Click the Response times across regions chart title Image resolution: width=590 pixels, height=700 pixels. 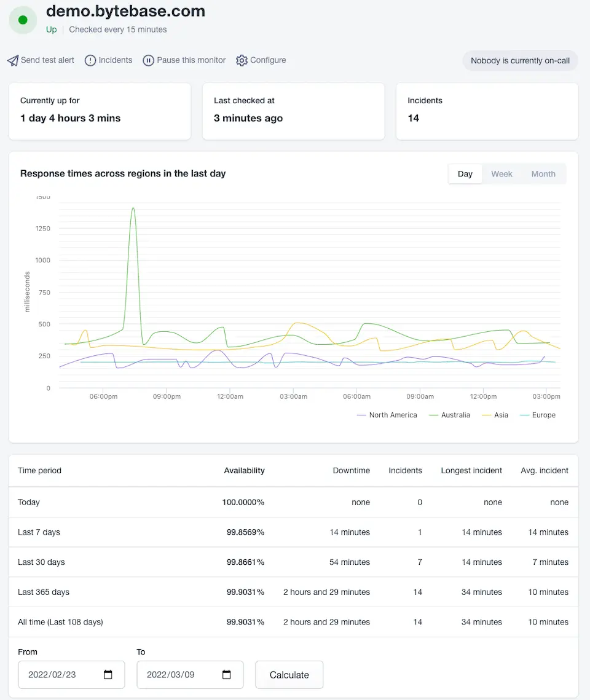click(123, 173)
